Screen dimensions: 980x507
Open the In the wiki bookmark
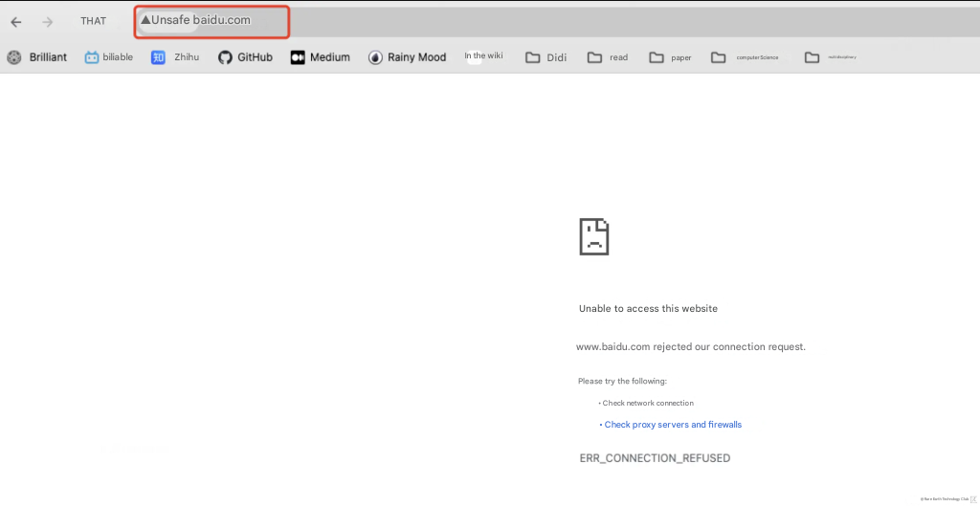point(483,56)
